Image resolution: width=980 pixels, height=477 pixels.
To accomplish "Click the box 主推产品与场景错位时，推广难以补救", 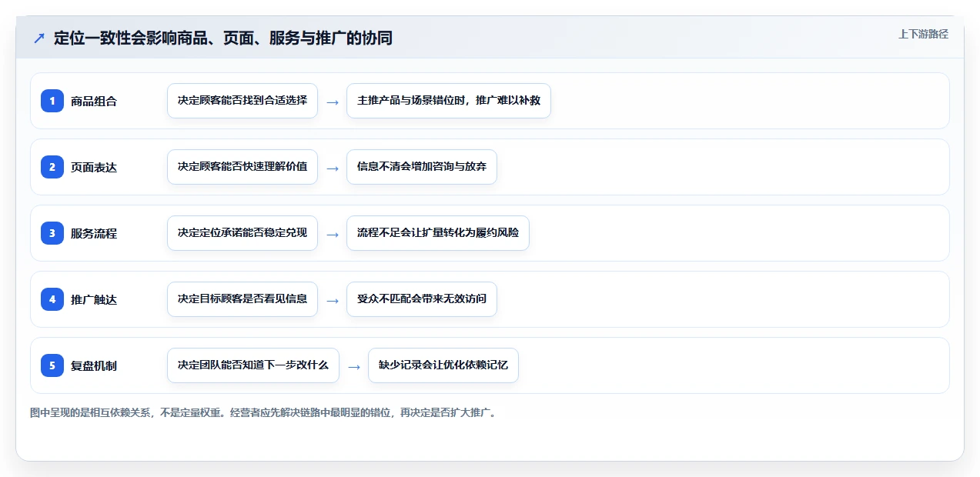I will pyautogui.click(x=449, y=101).
